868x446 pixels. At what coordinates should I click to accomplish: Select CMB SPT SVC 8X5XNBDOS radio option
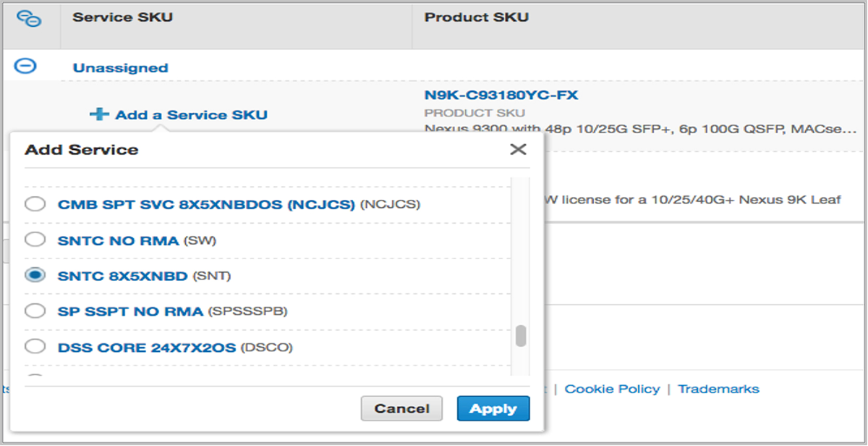point(35,205)
